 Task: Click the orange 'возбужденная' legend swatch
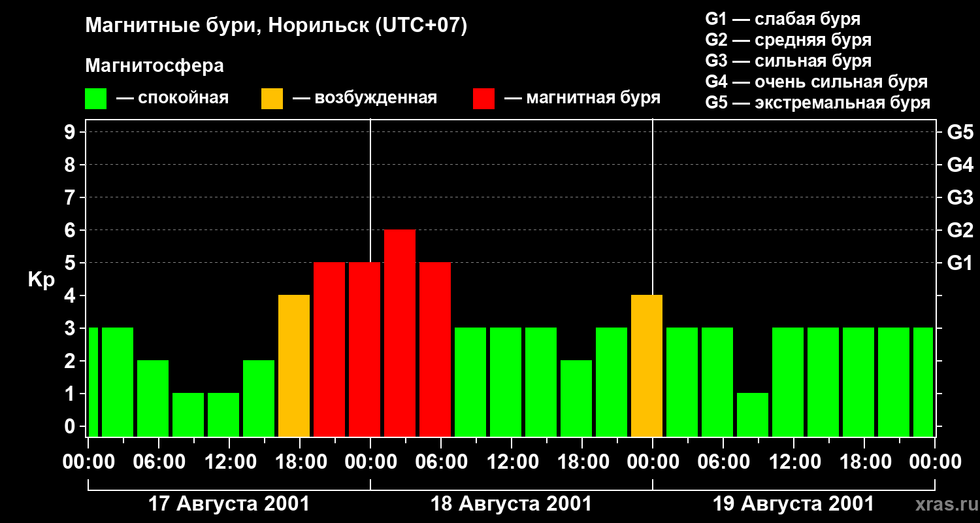(272, 99)
